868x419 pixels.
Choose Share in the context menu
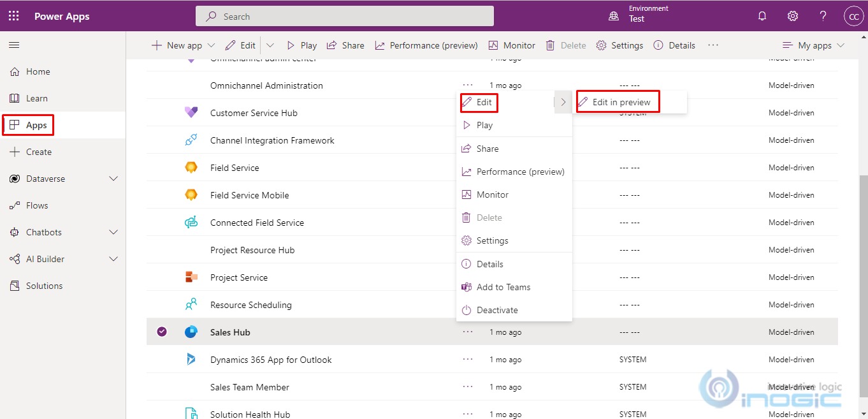point(514,149)
